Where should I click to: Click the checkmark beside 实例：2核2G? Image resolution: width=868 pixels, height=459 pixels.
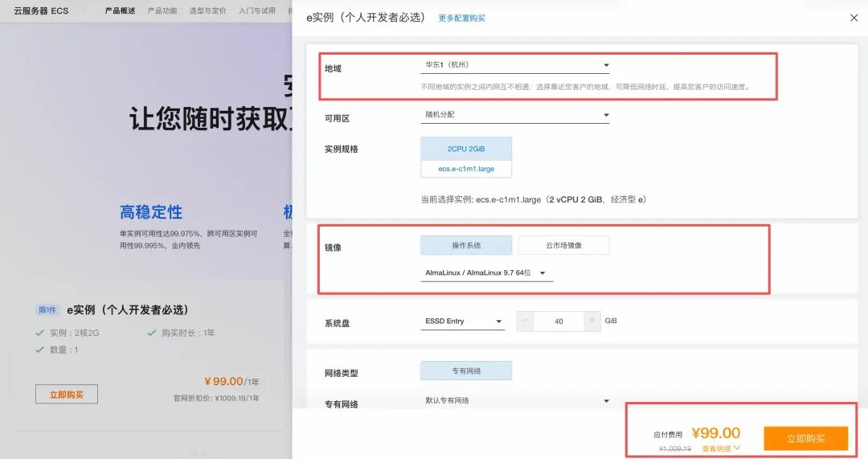pos(39,333)
